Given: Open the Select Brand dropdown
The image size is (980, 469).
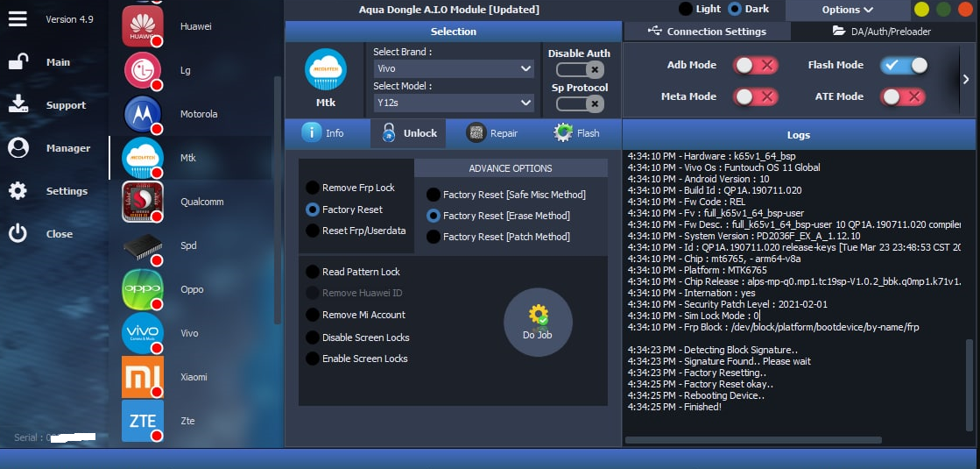Looking at the screenshot, I should coord(454,68).
